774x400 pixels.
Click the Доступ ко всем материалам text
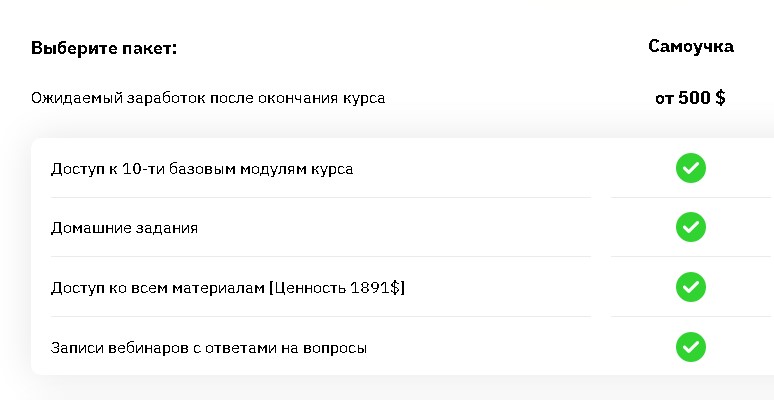coord(156,288)
